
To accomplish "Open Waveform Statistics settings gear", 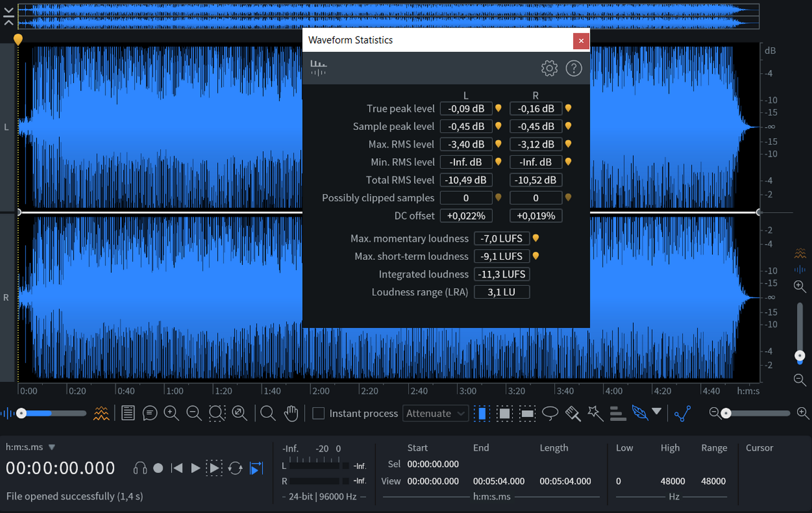I will 549,68.
